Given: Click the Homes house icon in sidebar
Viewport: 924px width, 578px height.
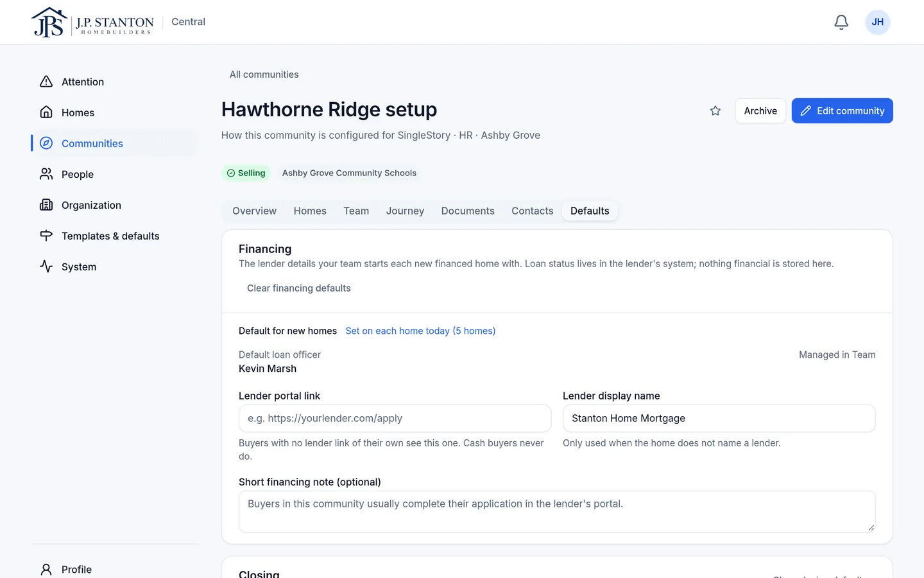Looking at the screenshot, I should 46,112.
